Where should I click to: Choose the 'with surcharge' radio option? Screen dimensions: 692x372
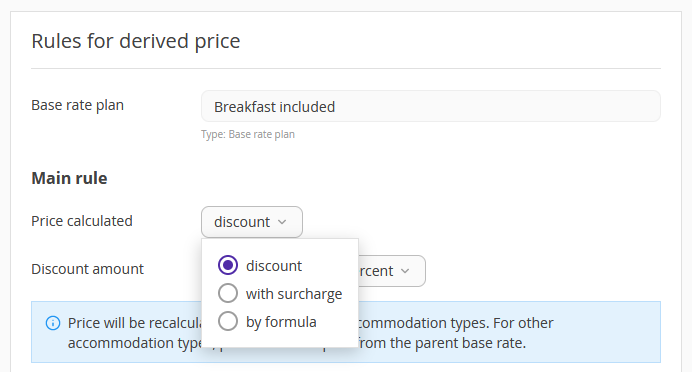point(228,293)
